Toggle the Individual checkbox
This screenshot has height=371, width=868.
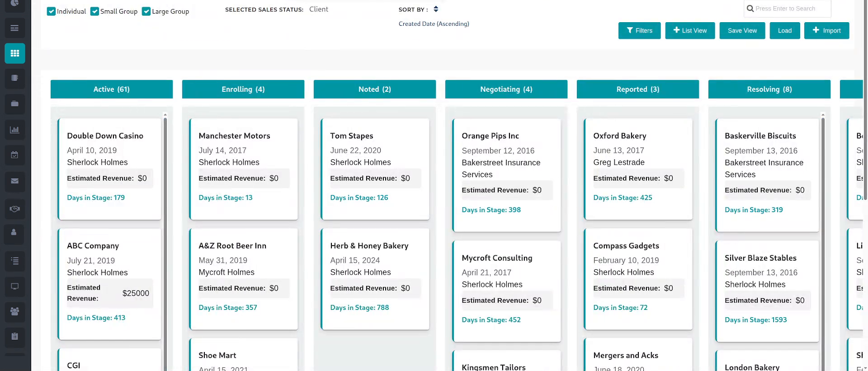(x=51, y=11)
